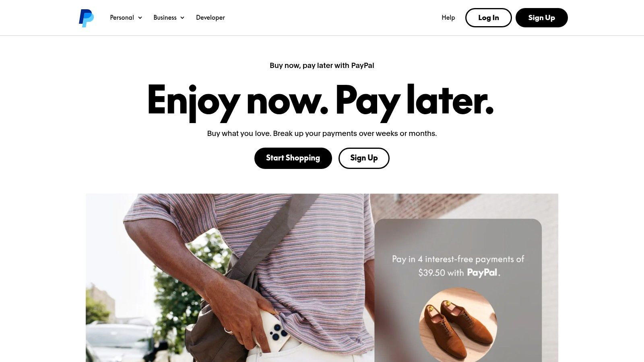Click the outlined Sign Up button below headline

(x=364, y=158)
